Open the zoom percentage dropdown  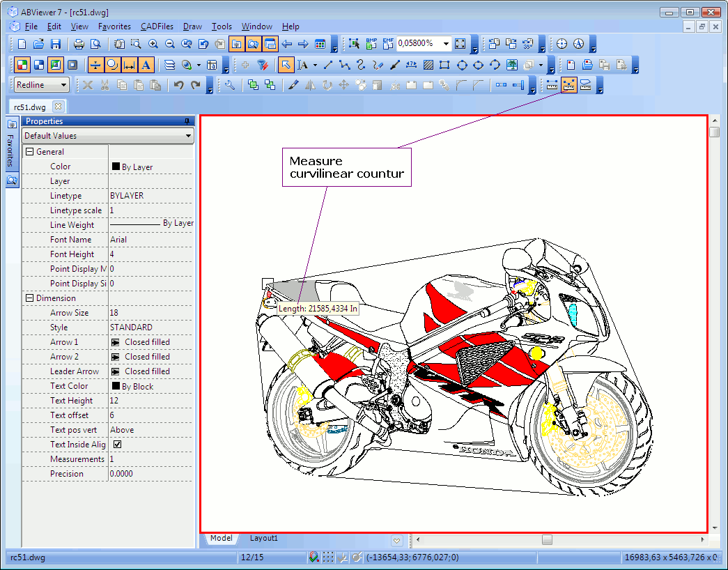coord(446,44)
